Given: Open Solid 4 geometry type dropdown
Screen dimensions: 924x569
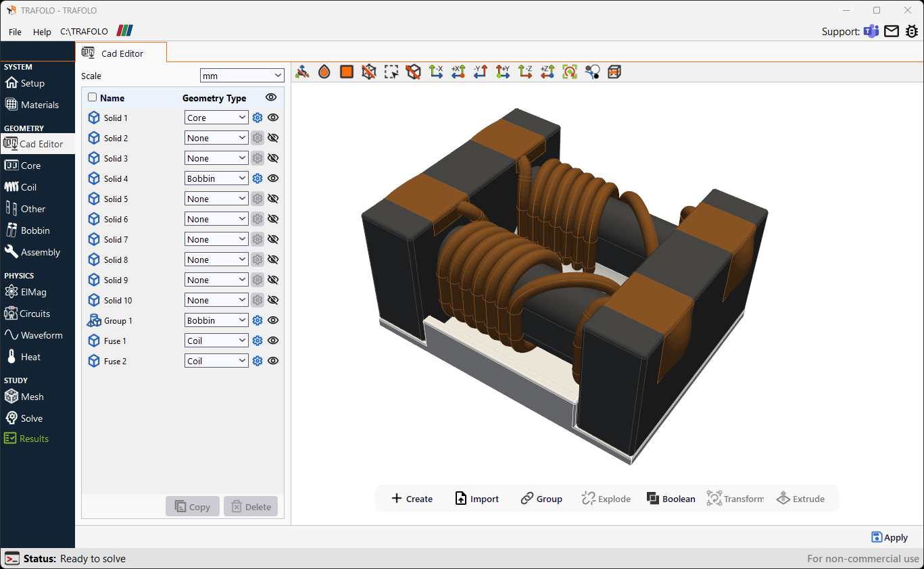Looking at the screenshot, I should coord(216,178).
